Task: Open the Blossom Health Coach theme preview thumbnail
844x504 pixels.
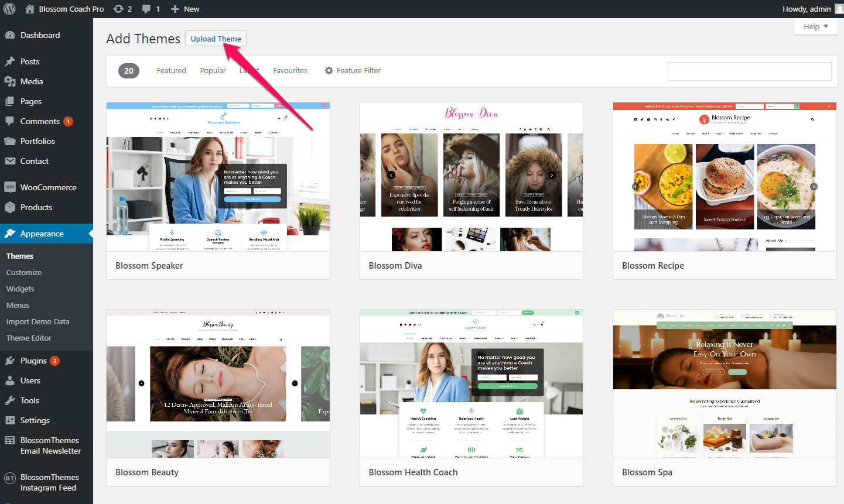Action: [x=471, y=383]
